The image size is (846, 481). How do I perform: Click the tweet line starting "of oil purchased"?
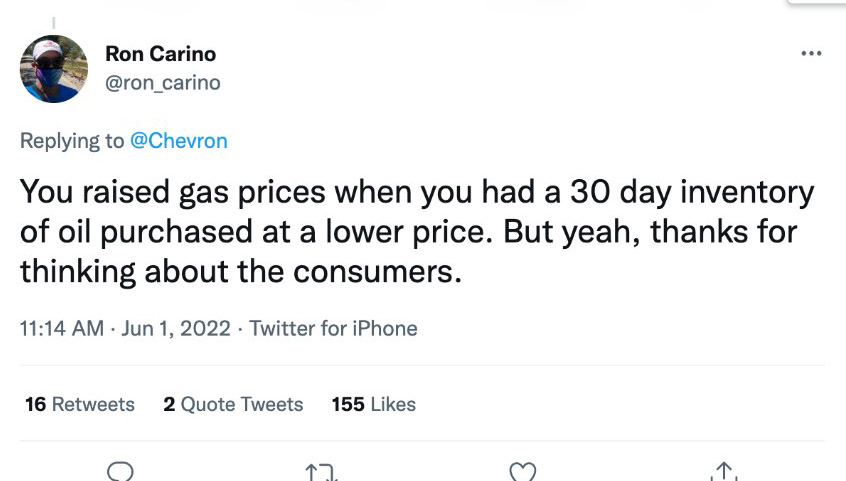(408, 232)
